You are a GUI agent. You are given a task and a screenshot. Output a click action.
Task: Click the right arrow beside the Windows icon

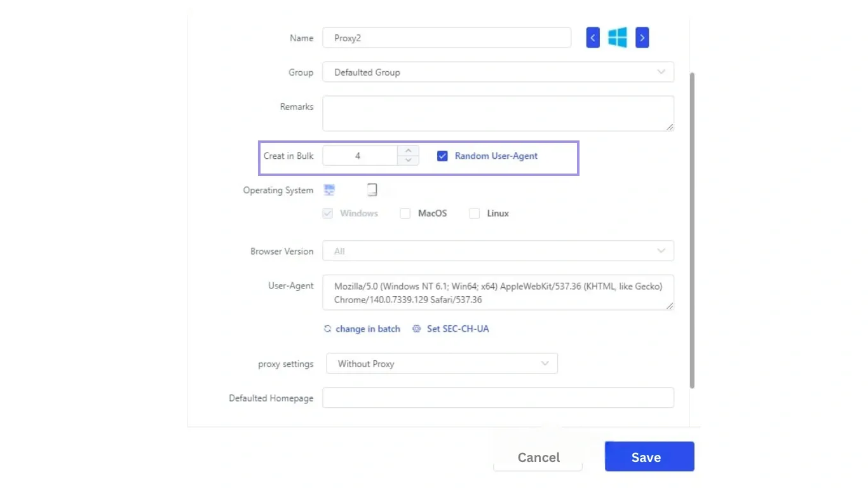tap(642, 37)
